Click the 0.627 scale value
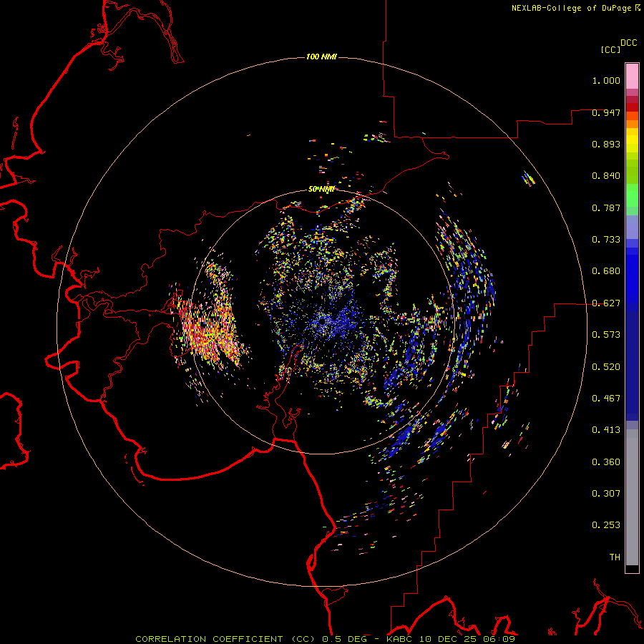Viewport: 644px width, 644px height. pos(606,303)
